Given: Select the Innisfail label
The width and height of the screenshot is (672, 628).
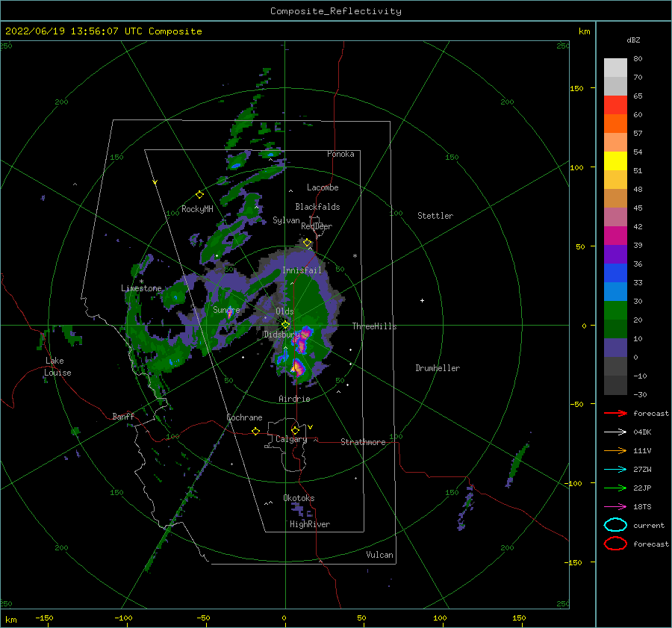Looking at the screenshot, I should pos(302,270).
